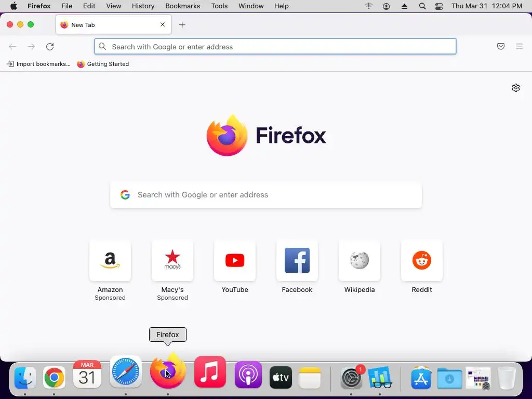The image size is (532, 399).
Task: Open the Edit menu
Action: click(x=89, y=6)
